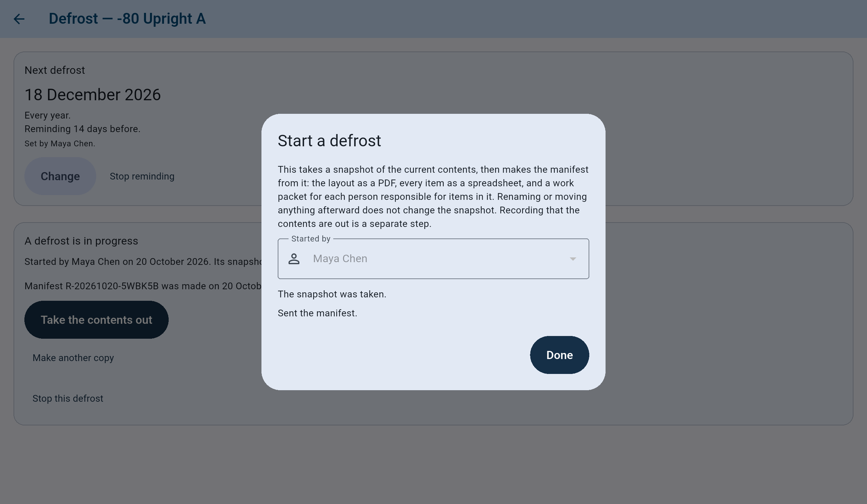Click the text 'Sent the manifest.'

click(318, 313)
